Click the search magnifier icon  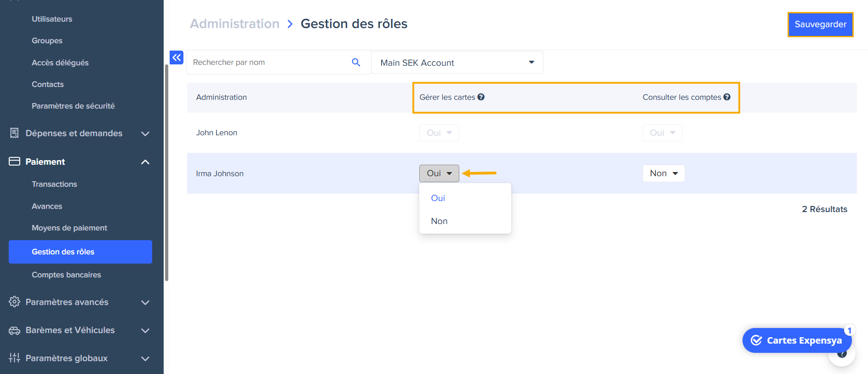point(356,62)
